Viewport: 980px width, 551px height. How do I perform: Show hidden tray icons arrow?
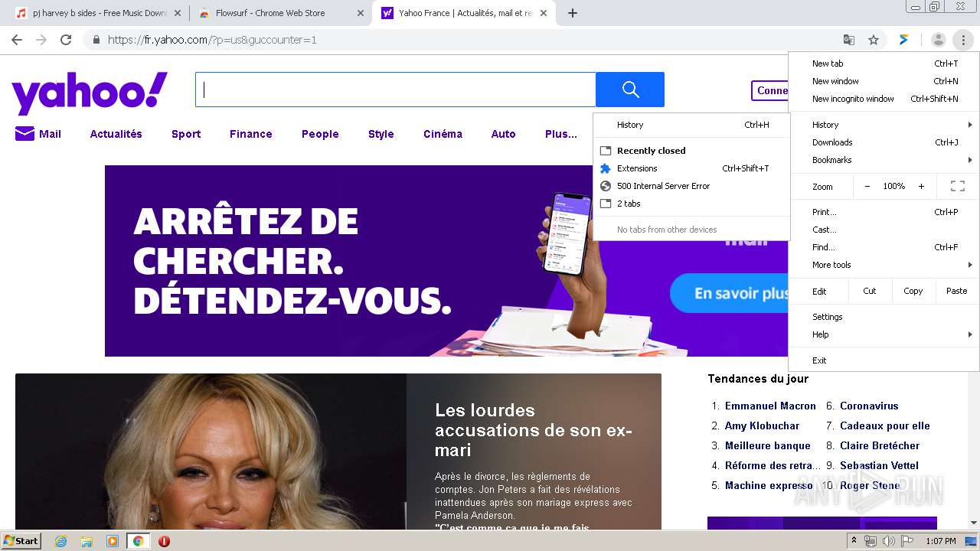(854, 541)
